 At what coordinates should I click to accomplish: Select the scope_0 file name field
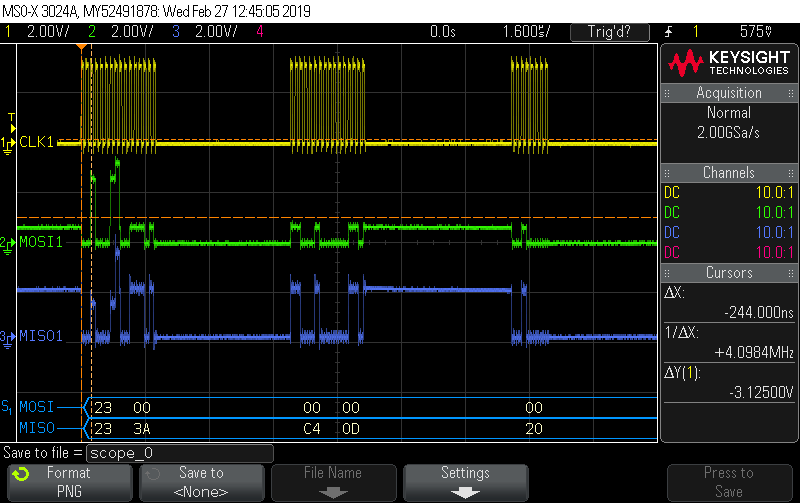180,453
